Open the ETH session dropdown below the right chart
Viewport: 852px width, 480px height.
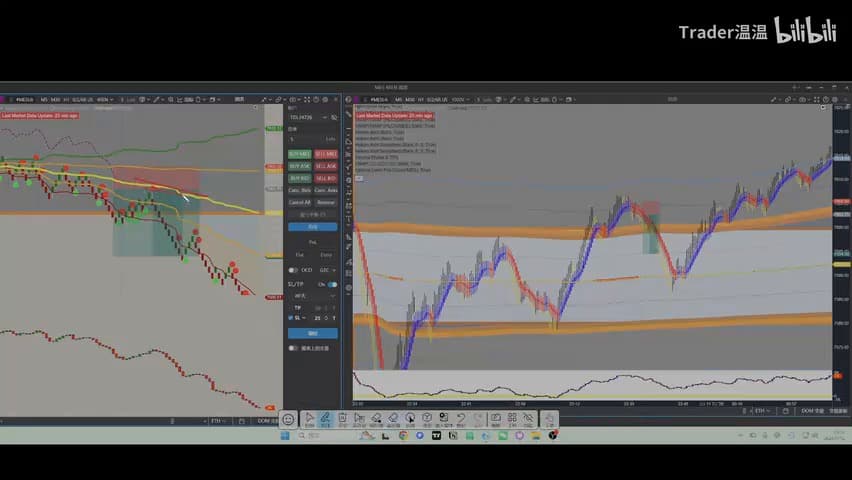[762, 411]
